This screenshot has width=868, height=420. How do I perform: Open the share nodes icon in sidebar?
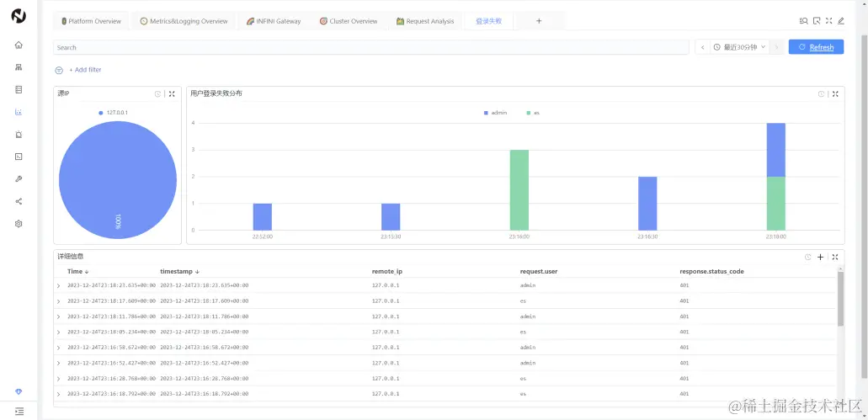(x=19, y=201)
